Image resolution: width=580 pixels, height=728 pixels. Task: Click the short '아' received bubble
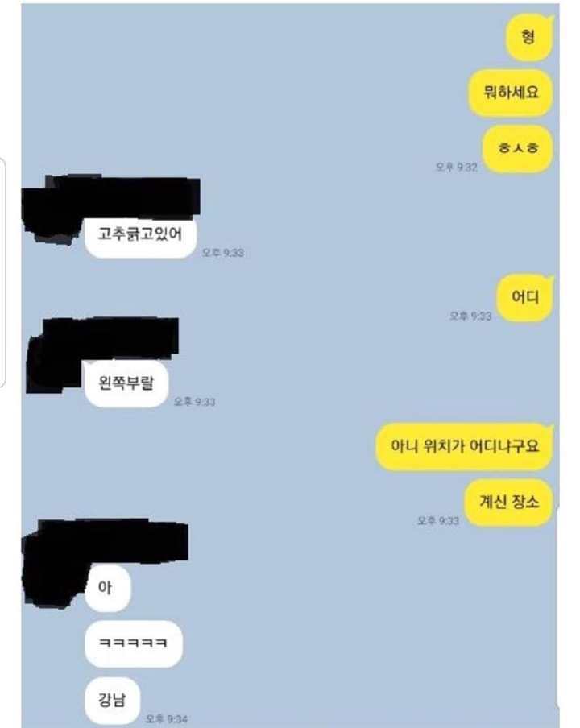coord(108,588)
